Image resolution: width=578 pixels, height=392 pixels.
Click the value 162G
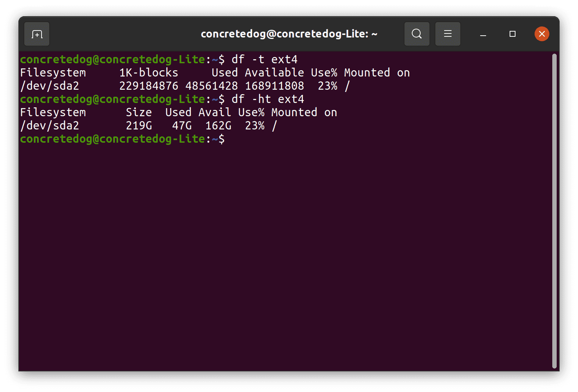[x=218, y=125]
